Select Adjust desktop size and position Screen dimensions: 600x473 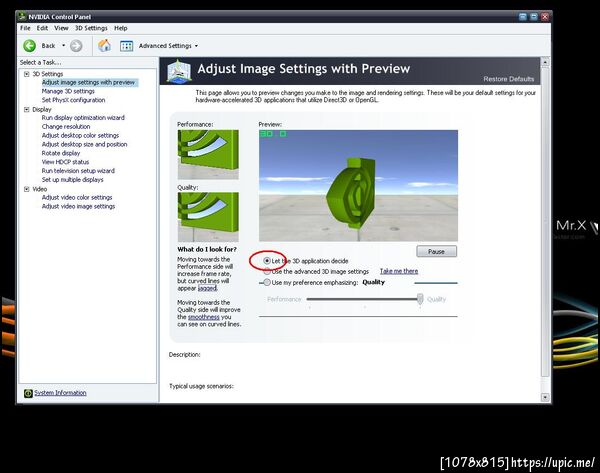(85, 144)
